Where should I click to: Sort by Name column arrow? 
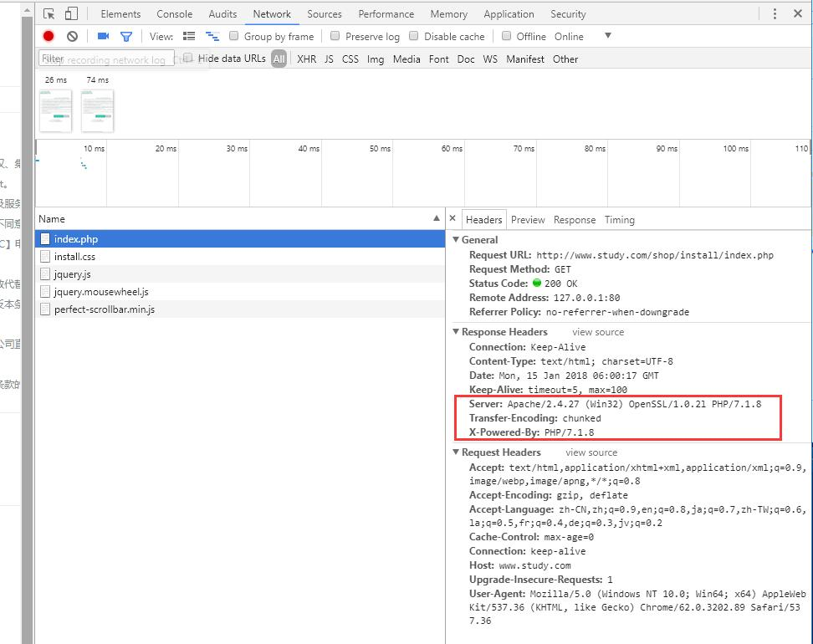[x=436, y=218]
